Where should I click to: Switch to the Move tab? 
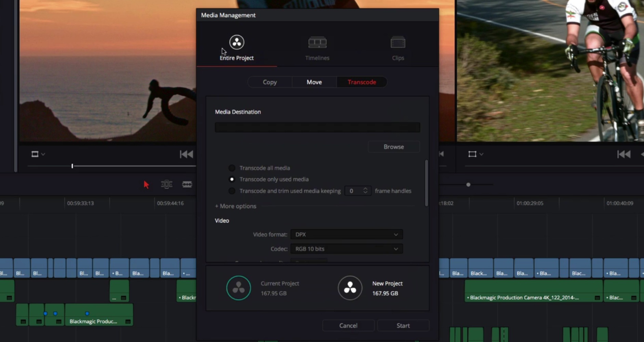[314, 82]
